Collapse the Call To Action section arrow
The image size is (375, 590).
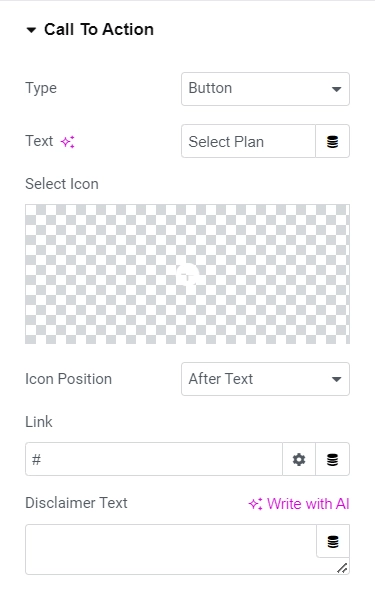point(31,30)
